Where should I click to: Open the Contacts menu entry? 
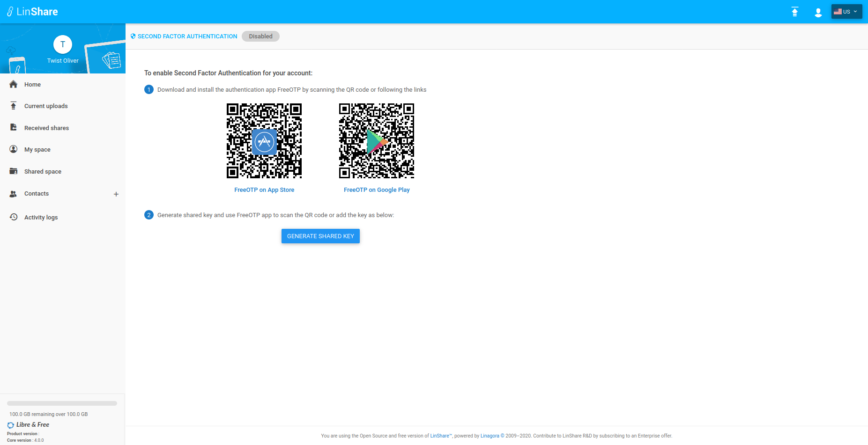click(x=37, y=194)
